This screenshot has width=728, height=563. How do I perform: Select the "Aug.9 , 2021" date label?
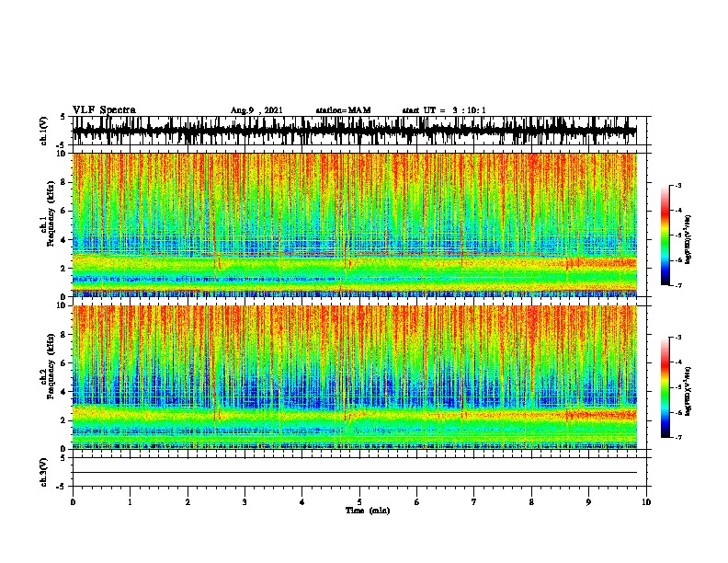click(x=256, y=110)
